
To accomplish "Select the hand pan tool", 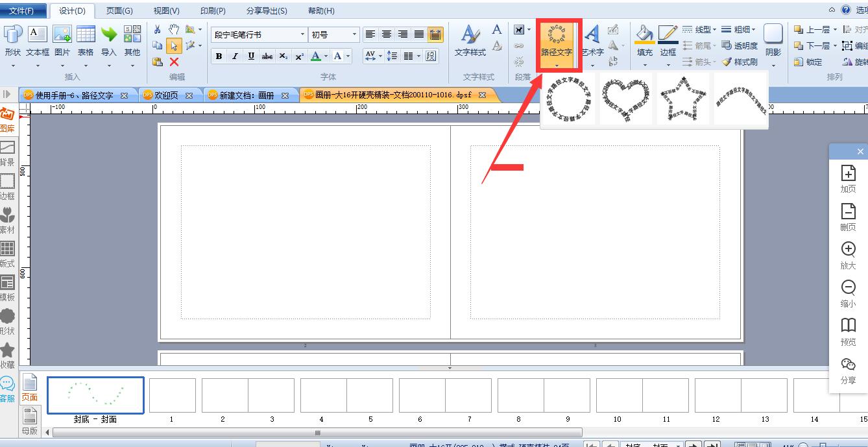I will click(174, 29).
